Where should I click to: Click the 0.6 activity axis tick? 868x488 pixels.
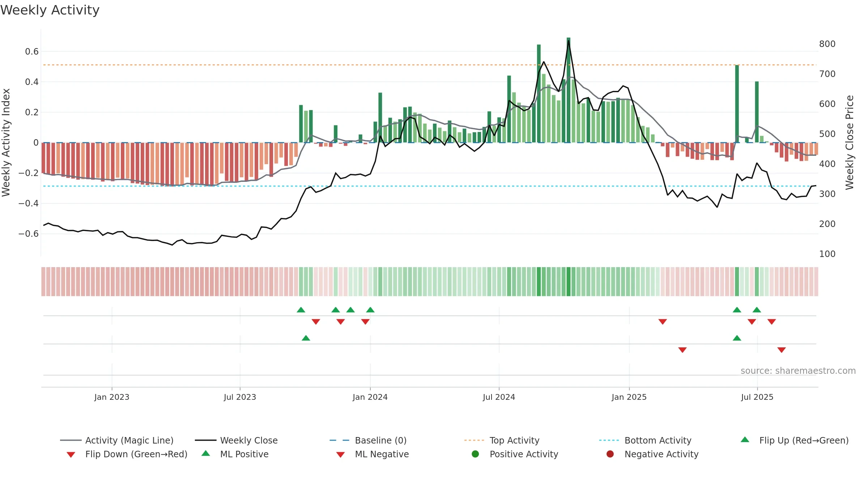32,51
